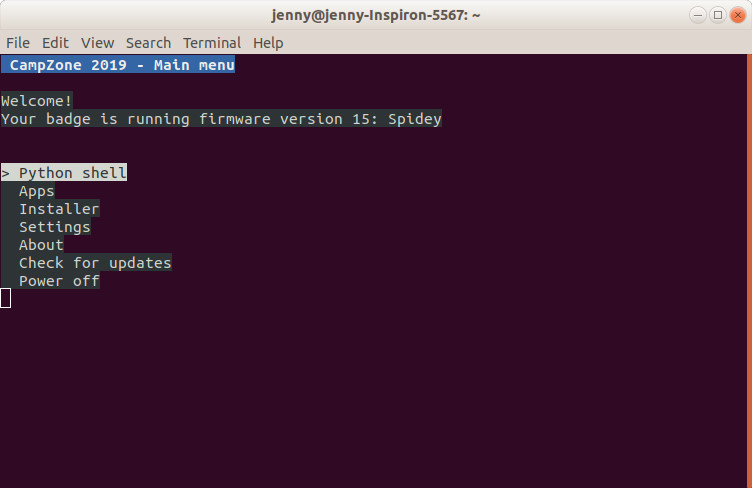
Task: Choose the Power off entry
Action: tap(58, 281)
